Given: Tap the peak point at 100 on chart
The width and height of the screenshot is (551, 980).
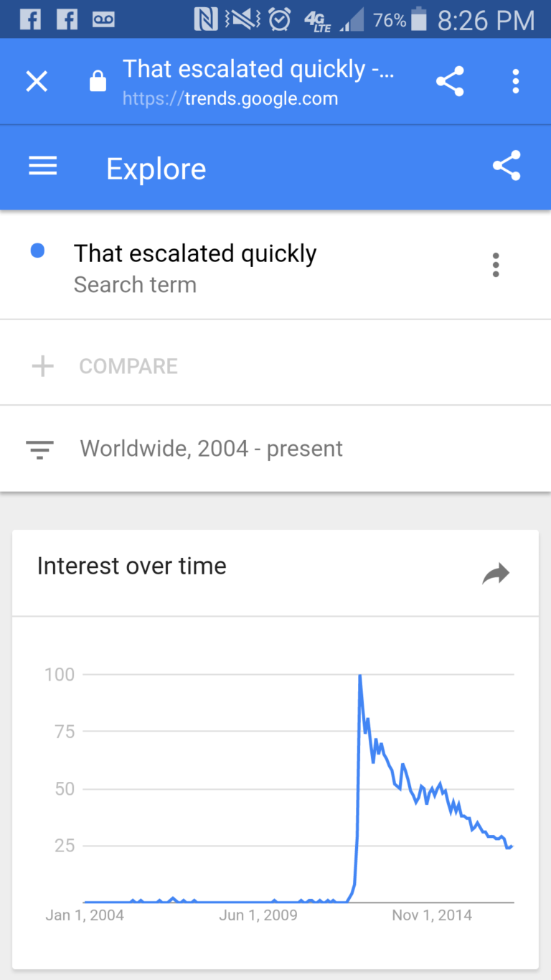Looking at the screenshot, I should coord(359,676).
